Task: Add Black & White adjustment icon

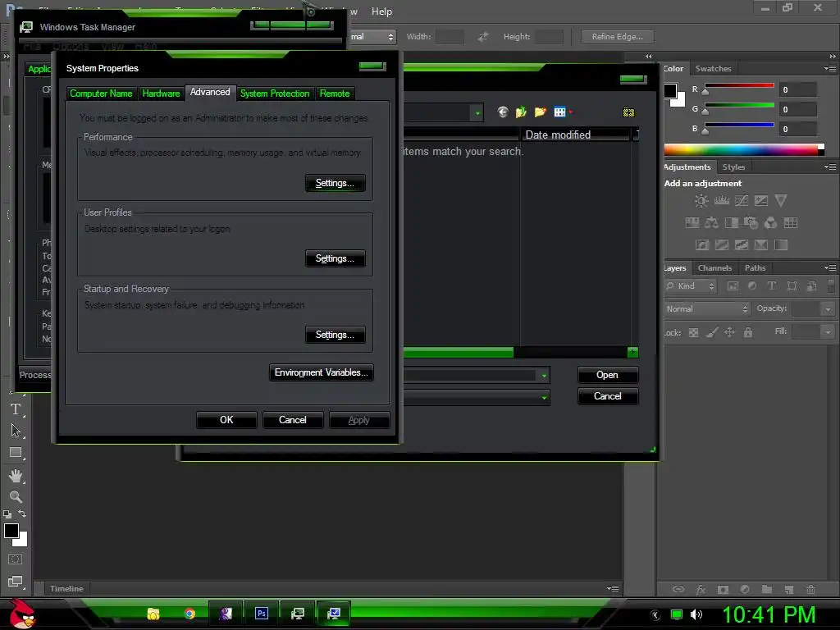Action: [x=731, y=222]
